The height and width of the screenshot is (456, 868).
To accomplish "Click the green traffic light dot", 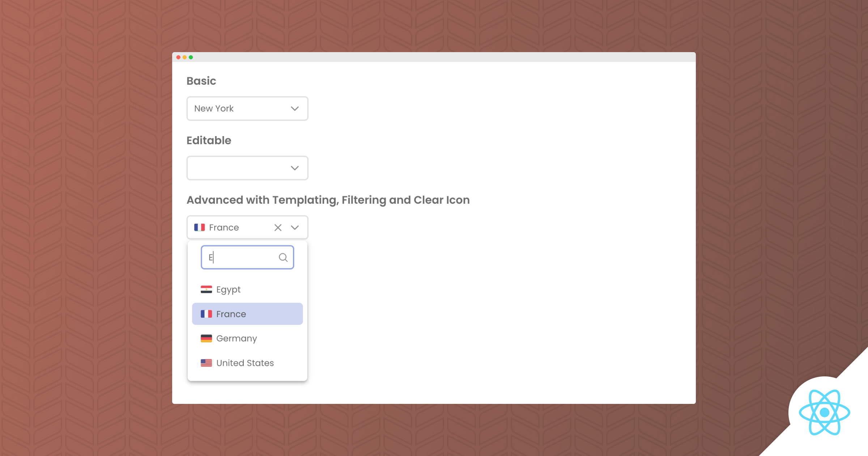I will coord(191,57).
